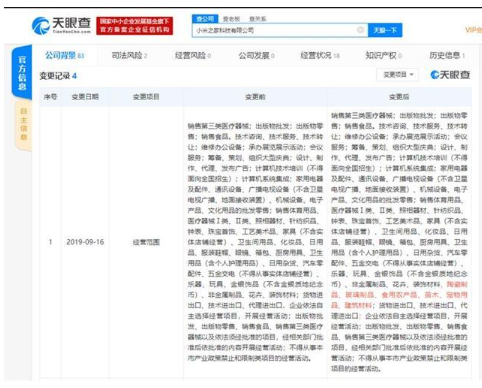The height and width of the screenshot is (388, 482).
Task: Click the 变更项目 column header in the table
Action: tap(146, 97)
